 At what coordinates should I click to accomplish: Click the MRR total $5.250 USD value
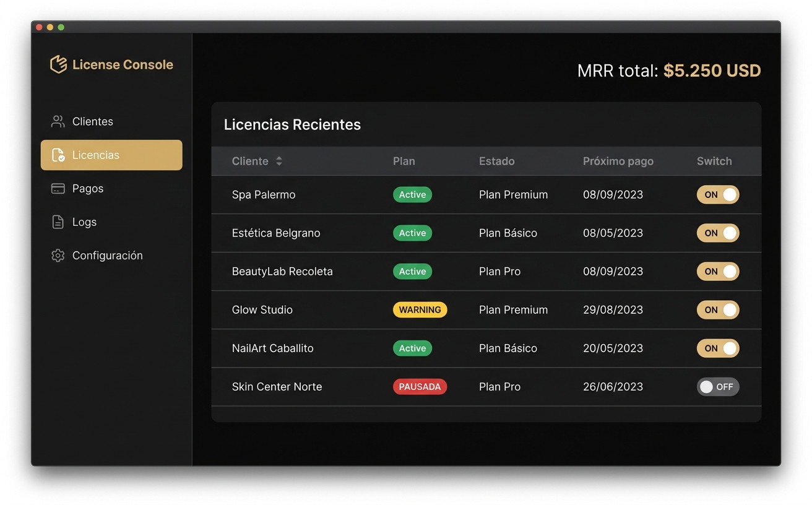point(712,71)
